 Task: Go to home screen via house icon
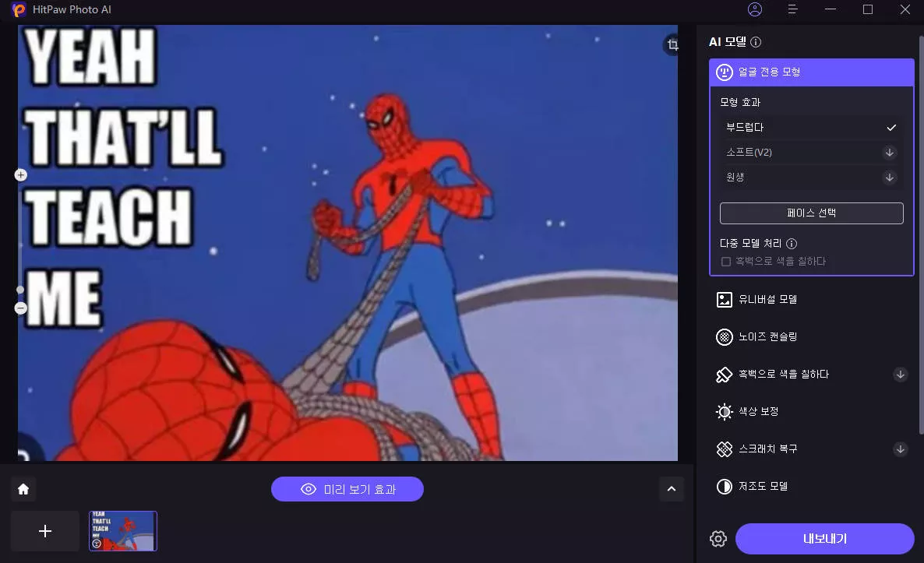(23, 489)
